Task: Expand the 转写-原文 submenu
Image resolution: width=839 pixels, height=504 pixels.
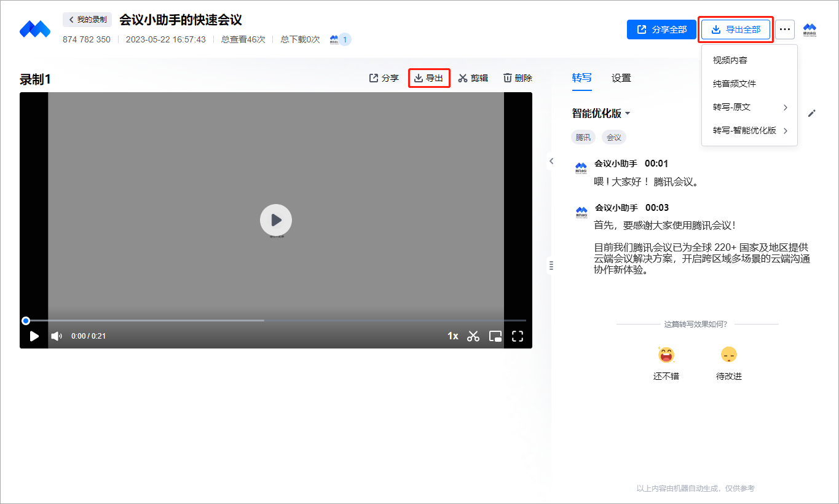Action: 749,107
